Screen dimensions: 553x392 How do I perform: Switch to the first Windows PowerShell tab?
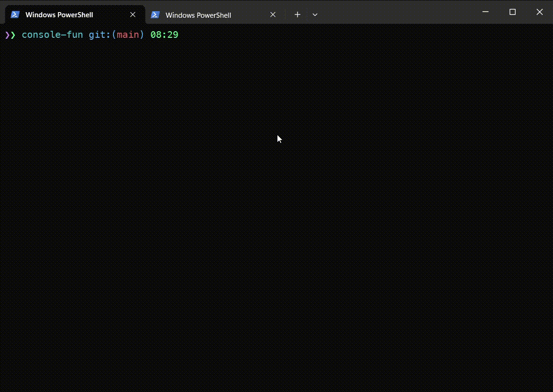pos(75,15)
